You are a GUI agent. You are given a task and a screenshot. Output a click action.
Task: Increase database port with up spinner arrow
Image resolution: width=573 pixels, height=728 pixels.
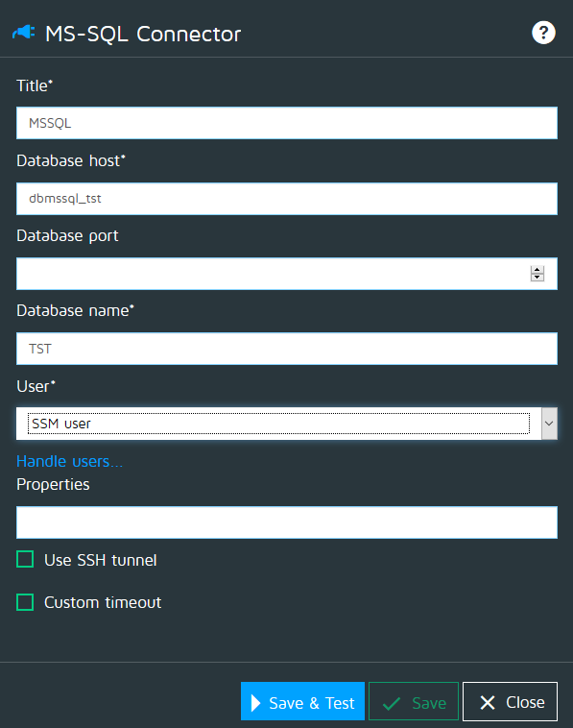[537, 270]
